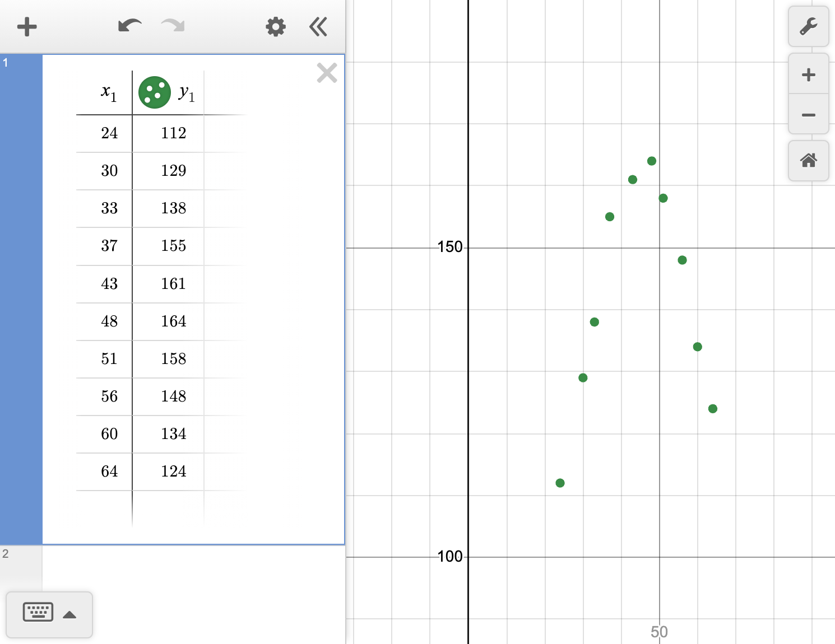Reset view with the home icon
Screen dimensions: 835x644
coord(808,161)
